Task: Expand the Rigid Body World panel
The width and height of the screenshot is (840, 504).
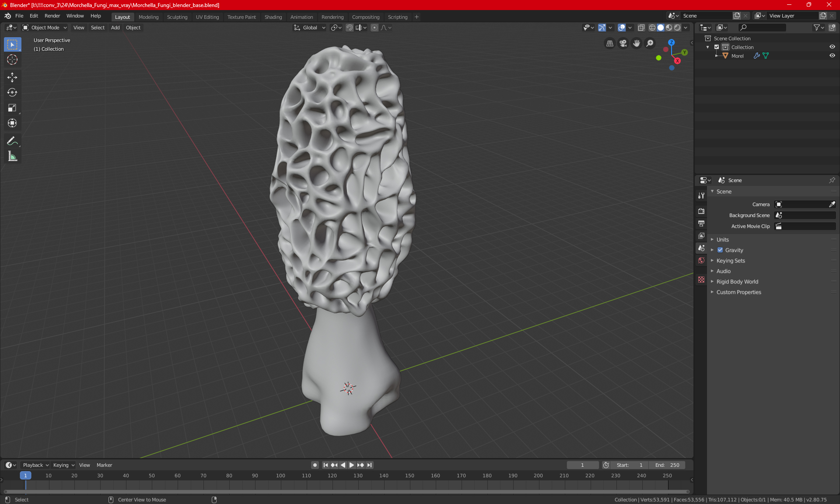Action: coord(737,282)
